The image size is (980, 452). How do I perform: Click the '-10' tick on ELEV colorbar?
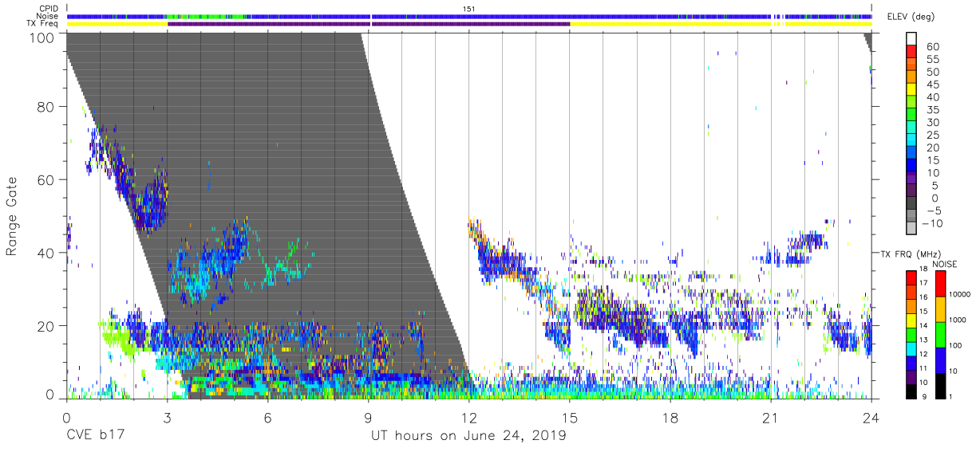(934, 223)
